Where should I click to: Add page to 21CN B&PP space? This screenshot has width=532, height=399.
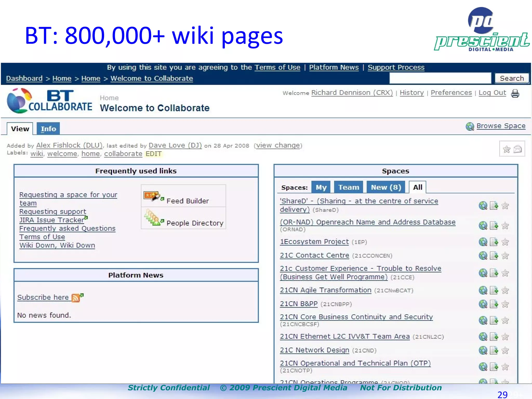[x=494, y=304]
